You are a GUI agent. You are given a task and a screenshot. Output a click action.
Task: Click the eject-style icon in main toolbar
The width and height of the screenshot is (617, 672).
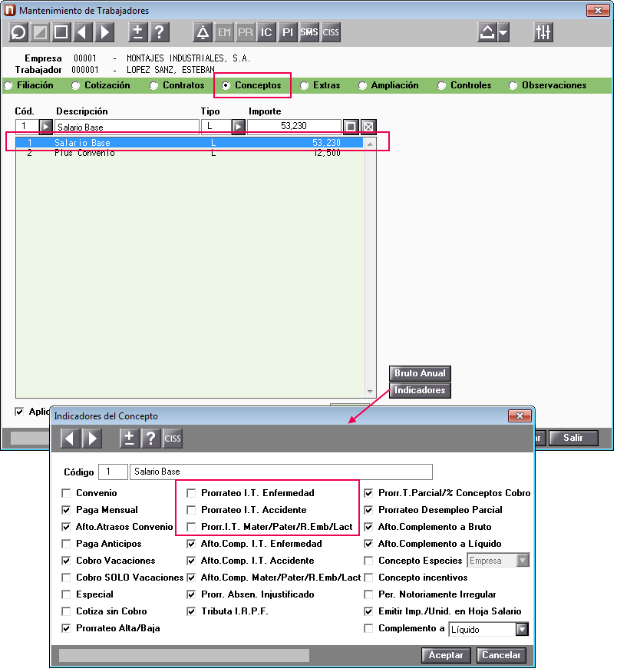click(487, 32)
